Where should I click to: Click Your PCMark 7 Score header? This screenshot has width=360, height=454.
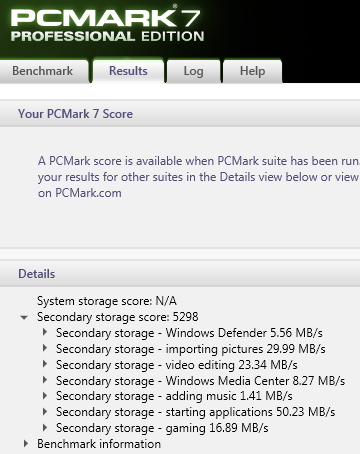pyautogui.click(x=75, y=114)
